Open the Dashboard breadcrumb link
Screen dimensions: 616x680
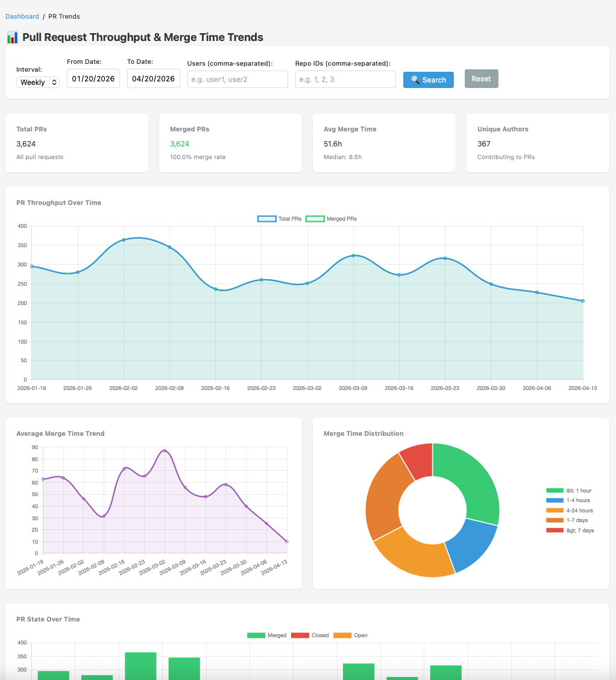click(x=22, y=16)
